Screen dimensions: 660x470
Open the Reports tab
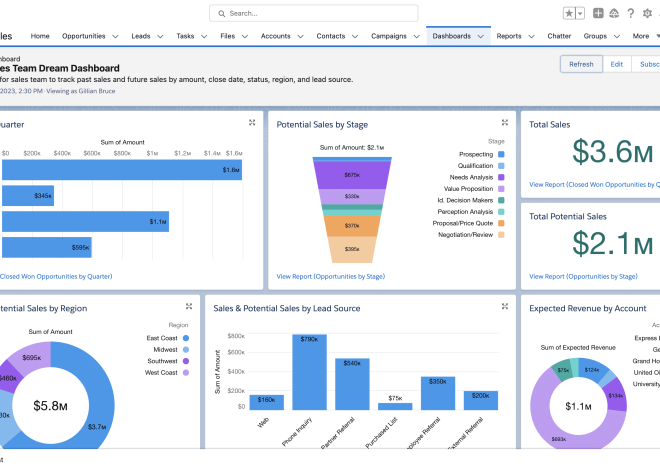pos(509,36)
